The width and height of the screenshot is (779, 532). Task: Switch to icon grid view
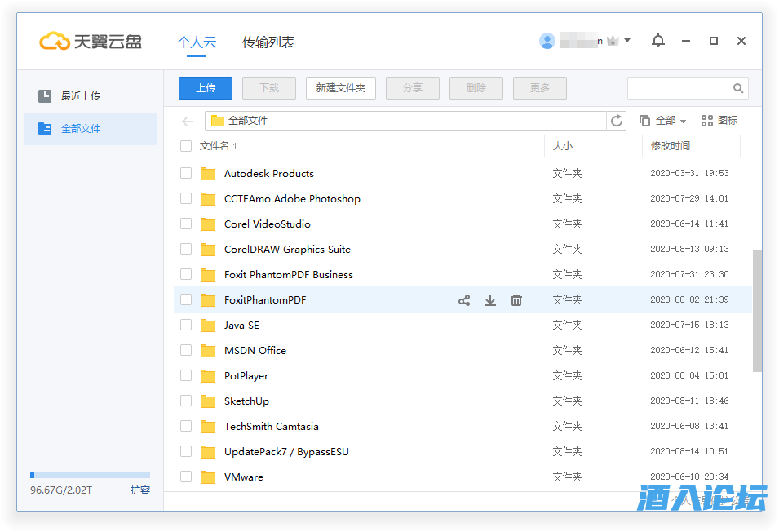pyautogui.click(x=719, y=121)
